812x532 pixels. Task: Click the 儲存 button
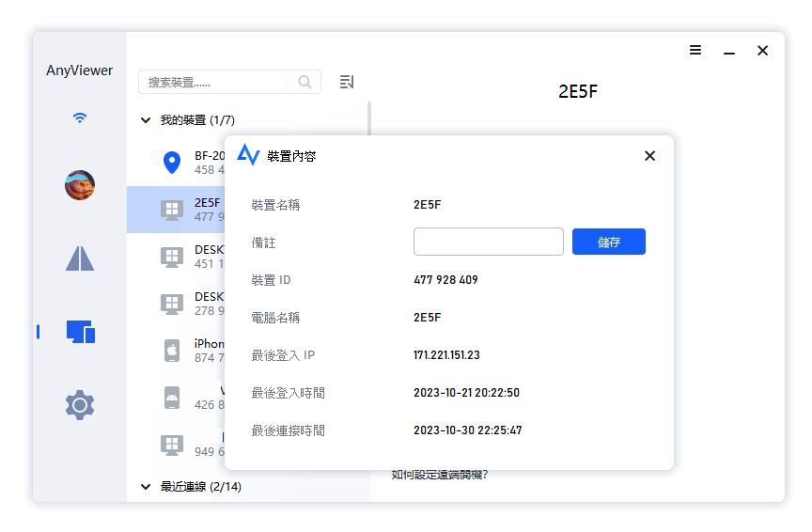pos(608,242)
